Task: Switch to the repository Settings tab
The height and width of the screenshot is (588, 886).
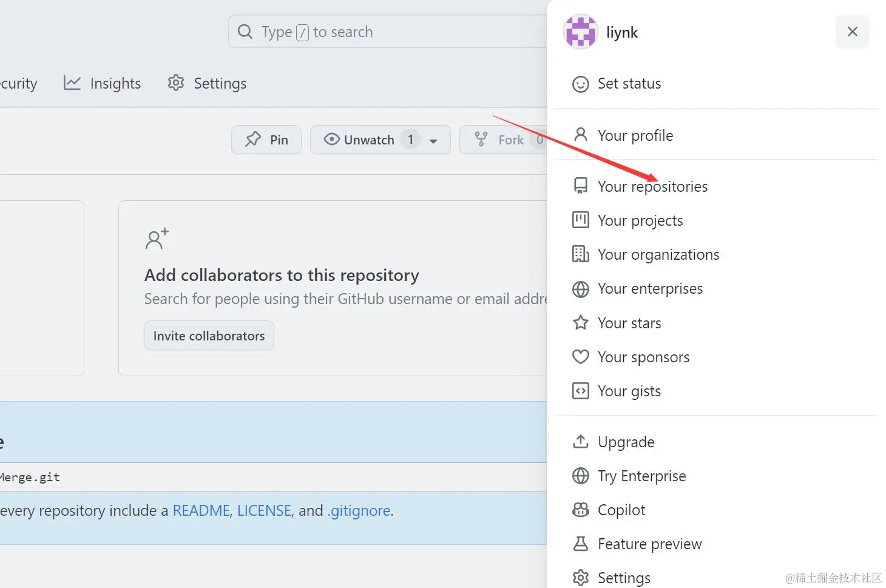Action: coord(207,83)
